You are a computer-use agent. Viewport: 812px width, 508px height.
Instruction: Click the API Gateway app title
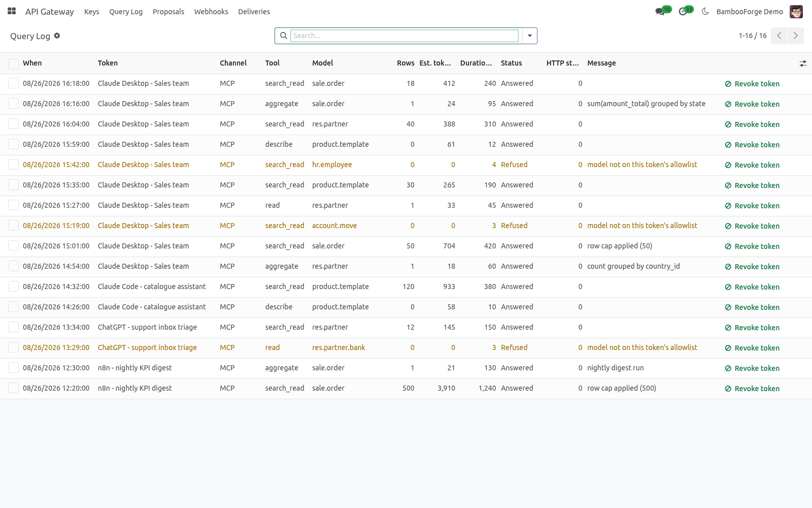(x=50, y=12)
